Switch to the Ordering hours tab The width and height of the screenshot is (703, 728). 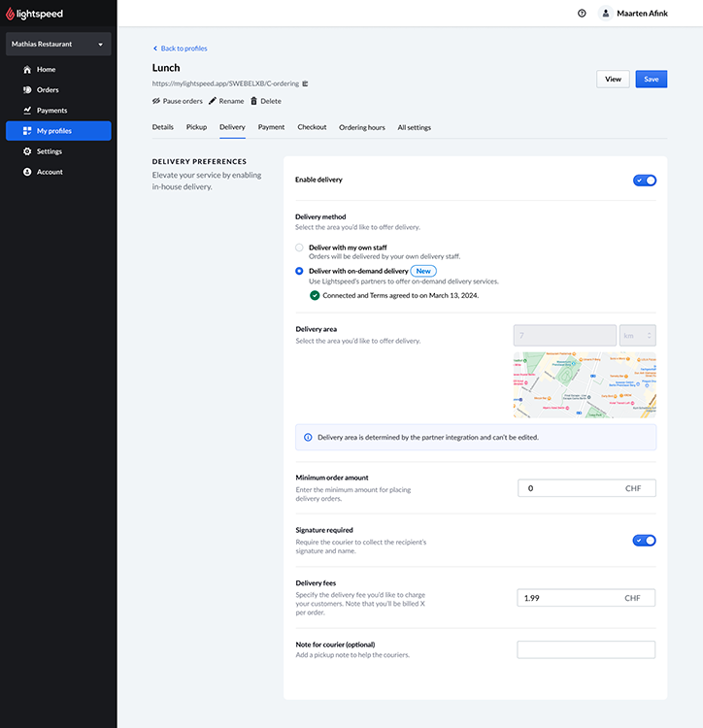(361, 127)
